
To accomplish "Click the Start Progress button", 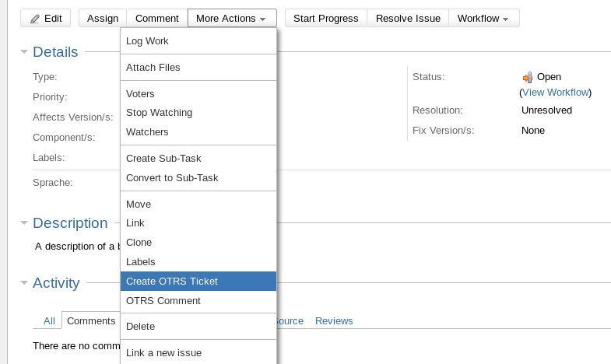I will tap(325, 18).
